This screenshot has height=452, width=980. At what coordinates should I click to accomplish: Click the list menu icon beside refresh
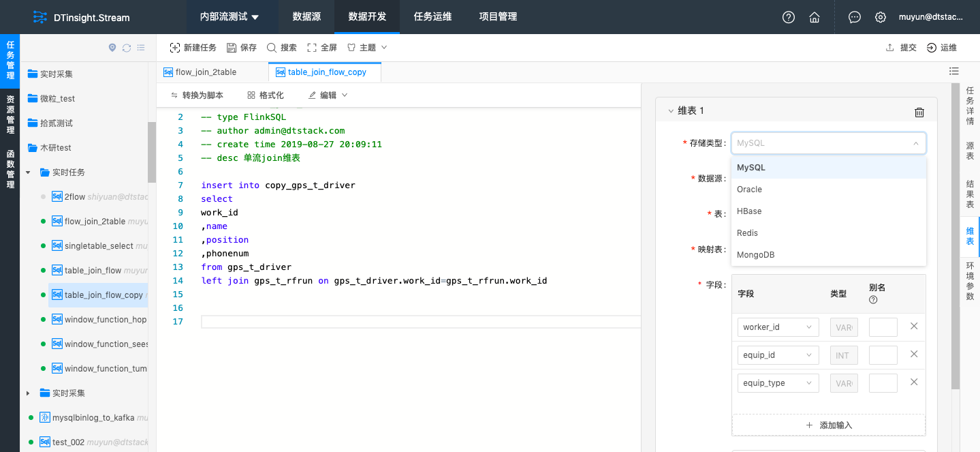(x=141, y=48)
